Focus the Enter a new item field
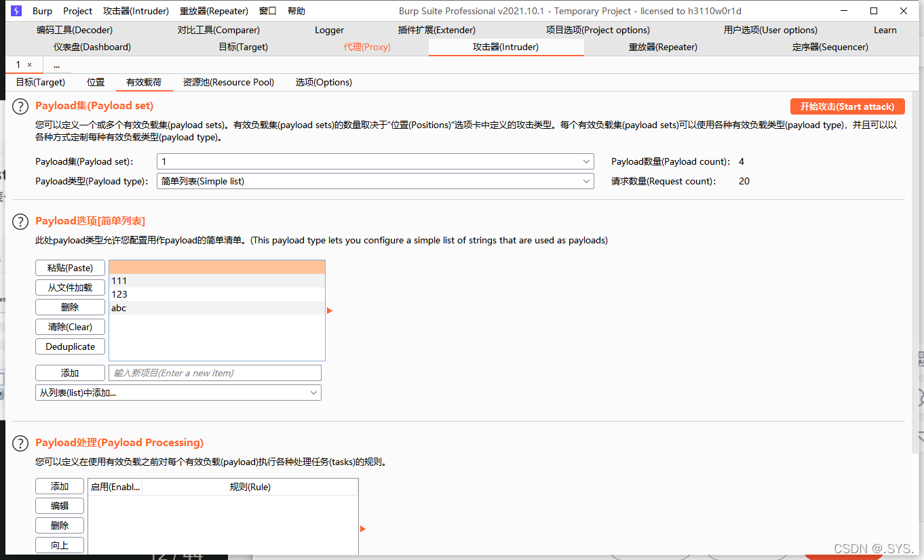Image resolution: width=924 pixels, height=560 pixels. coord(215,373)
